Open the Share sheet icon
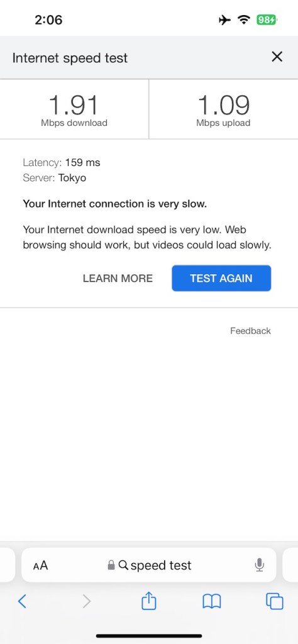The width and height of the screenshot is (298, 644). click(x=148, y=601)
